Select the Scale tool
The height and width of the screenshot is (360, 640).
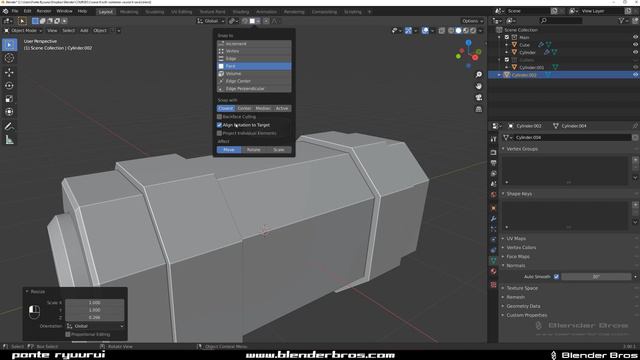[9, 99]
